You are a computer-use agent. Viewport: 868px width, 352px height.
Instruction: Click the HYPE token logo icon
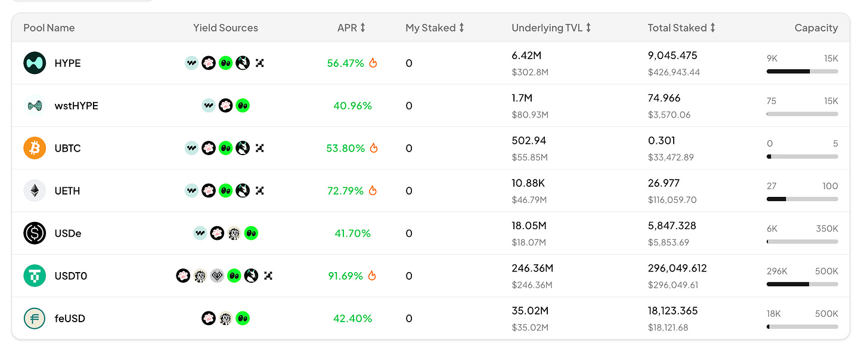(35, 63)
